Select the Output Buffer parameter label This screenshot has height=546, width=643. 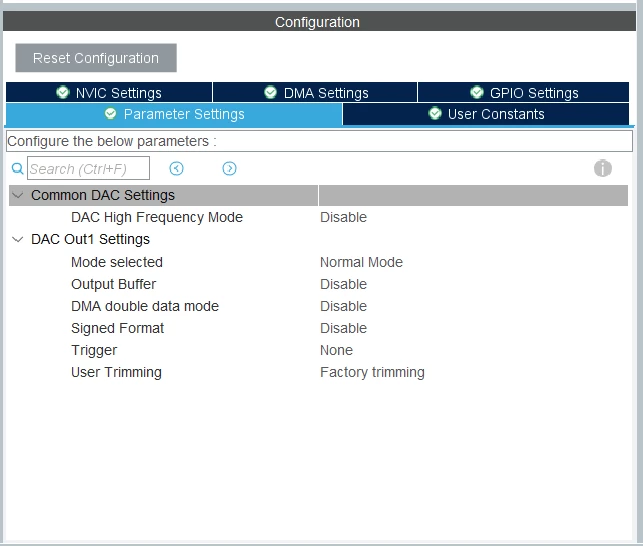114,284
